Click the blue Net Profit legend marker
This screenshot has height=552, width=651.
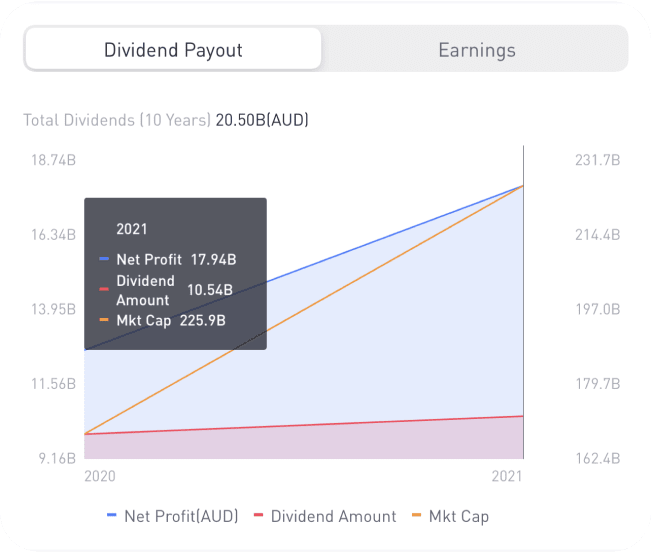(x=113, y=516)
